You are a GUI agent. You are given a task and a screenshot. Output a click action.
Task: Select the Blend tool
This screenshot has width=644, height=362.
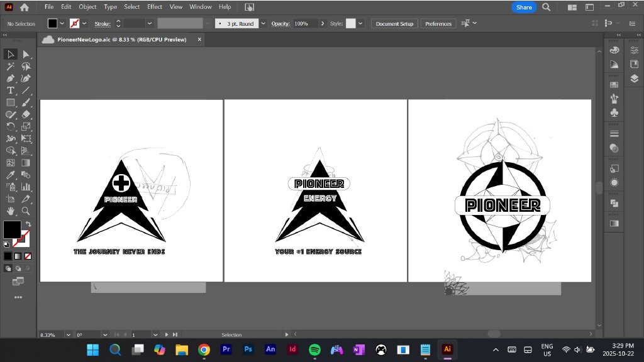[26, 175]
